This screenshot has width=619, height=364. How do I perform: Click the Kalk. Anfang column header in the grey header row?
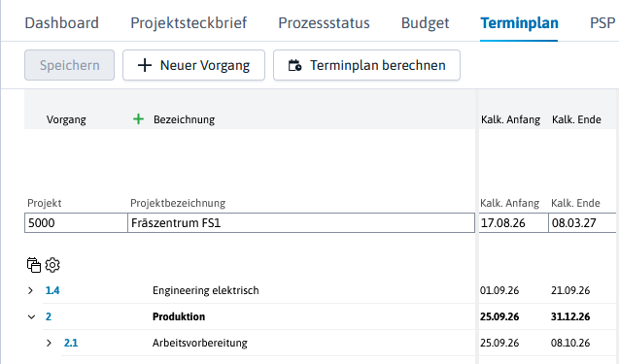[x=510, y=119]
